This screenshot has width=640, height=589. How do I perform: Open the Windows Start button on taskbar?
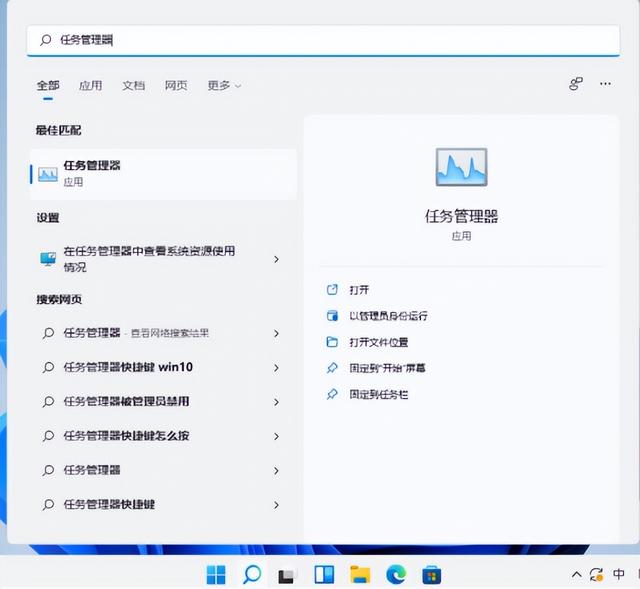pyautogui.click(x=216, y=575)
